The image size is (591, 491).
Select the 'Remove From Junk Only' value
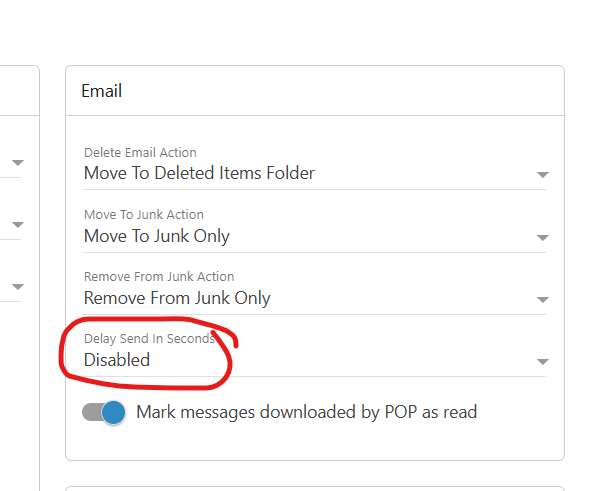[x=177, y=298]
